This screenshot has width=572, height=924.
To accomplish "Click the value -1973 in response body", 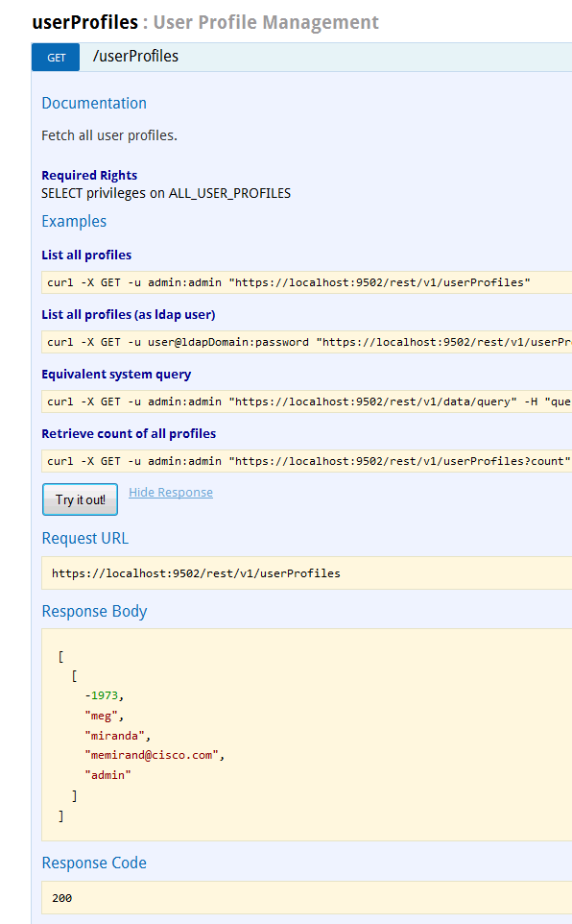I will 102,695.
